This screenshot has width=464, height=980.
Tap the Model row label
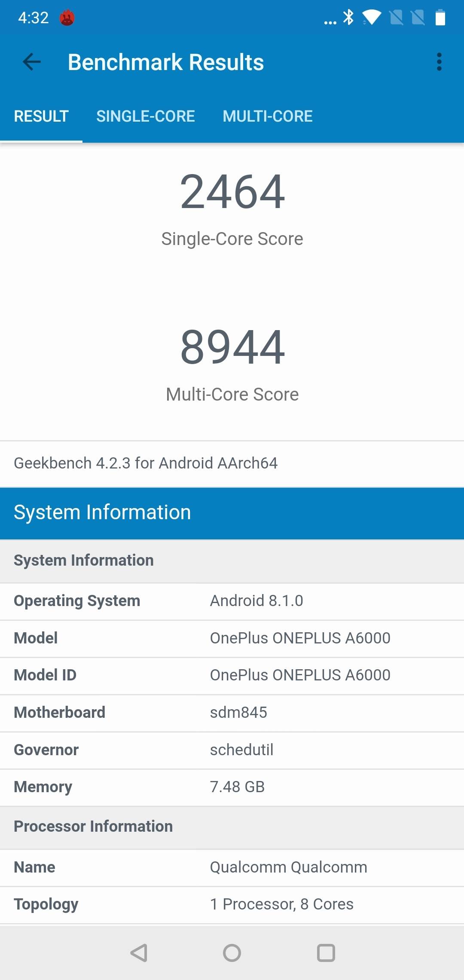tap(36, 638)
